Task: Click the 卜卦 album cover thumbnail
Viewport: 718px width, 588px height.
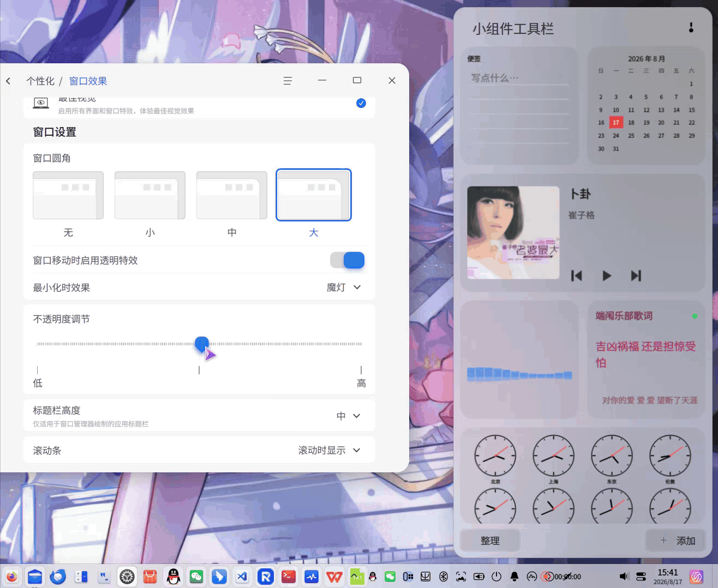Action: click(513, 233)
